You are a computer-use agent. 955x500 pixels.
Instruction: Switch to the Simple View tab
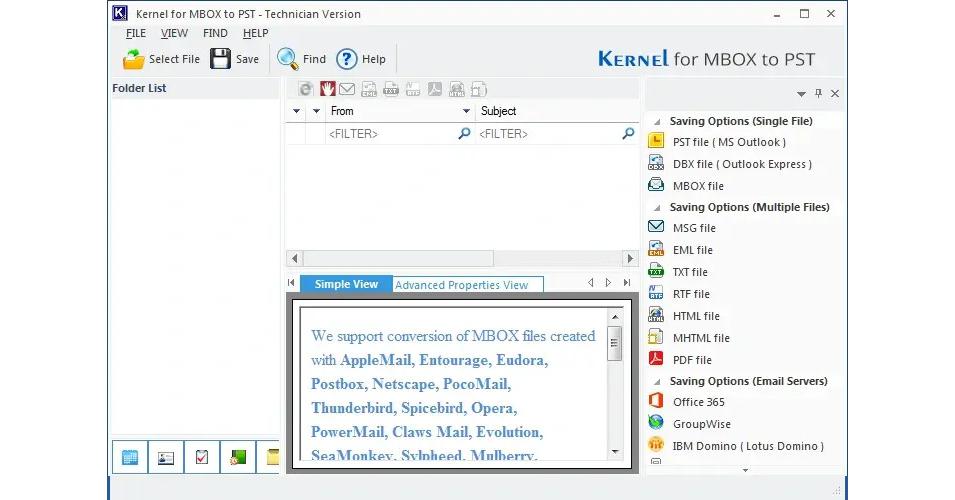346,284
